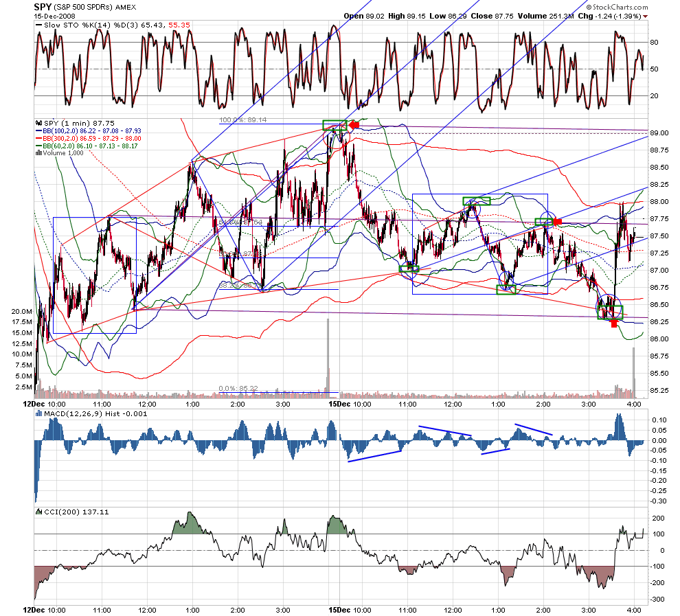The height and width of the screenshot is (616, 680).
Task: Click the black line marker beside Slow STO
Action: [x=38, y=25]
